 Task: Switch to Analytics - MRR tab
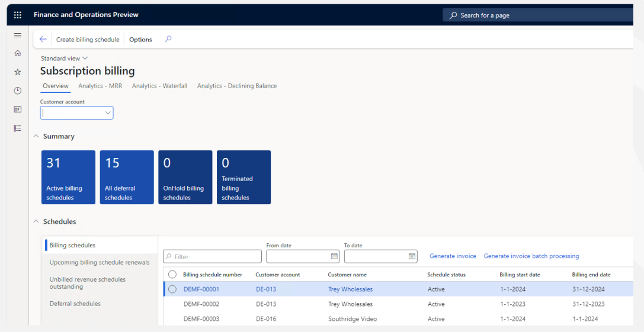tap(100, 86)
